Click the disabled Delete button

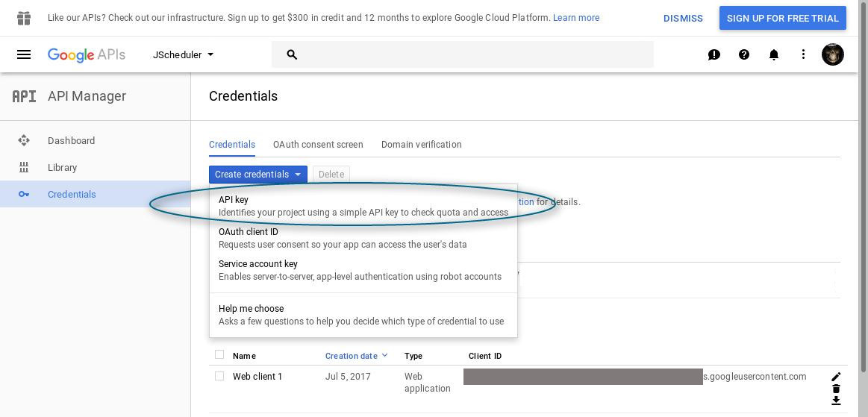click(x=331, y=175)
